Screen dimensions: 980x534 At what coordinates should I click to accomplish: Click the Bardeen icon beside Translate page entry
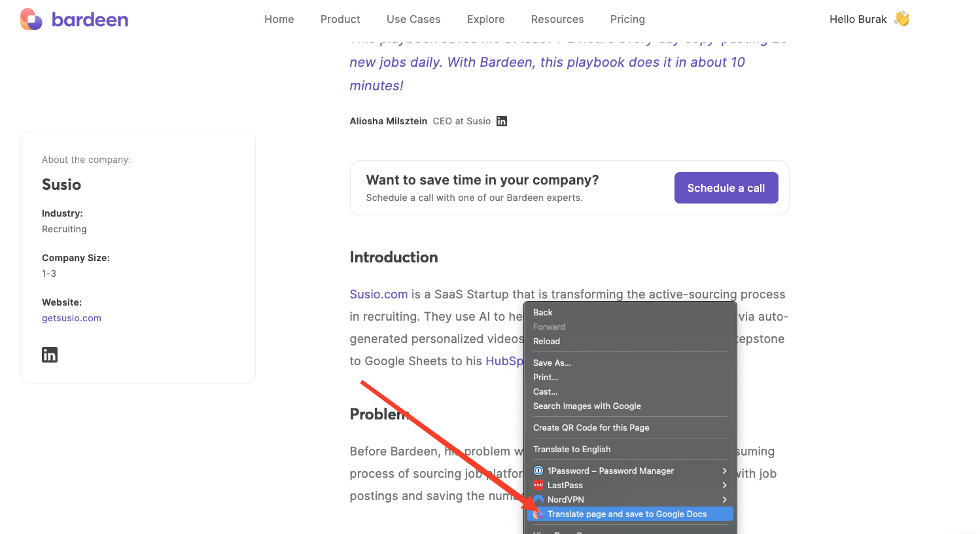(x=538, y=514)
